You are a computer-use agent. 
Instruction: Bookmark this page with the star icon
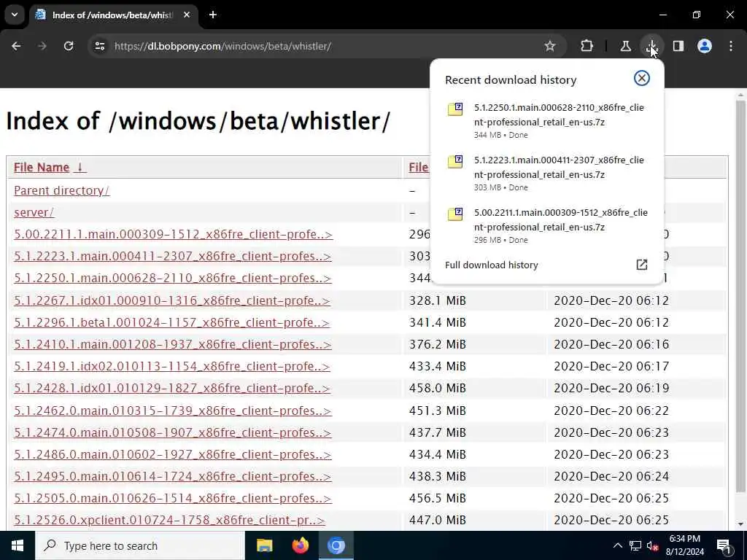(x=550, y=46)
